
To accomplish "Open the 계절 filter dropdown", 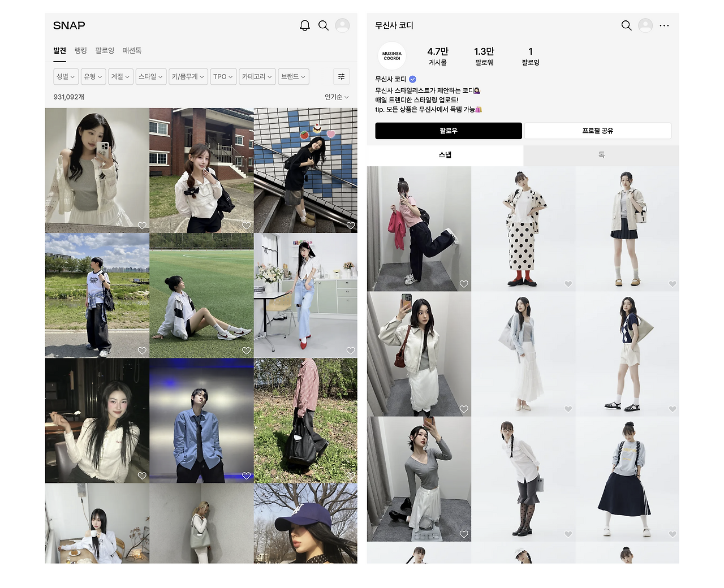I will coord(120,76).
